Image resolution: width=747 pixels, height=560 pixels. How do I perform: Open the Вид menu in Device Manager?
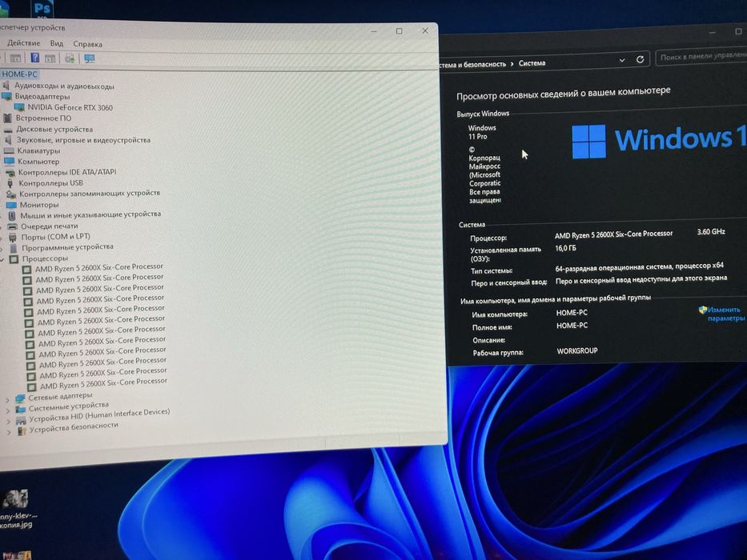click(56, 43)
